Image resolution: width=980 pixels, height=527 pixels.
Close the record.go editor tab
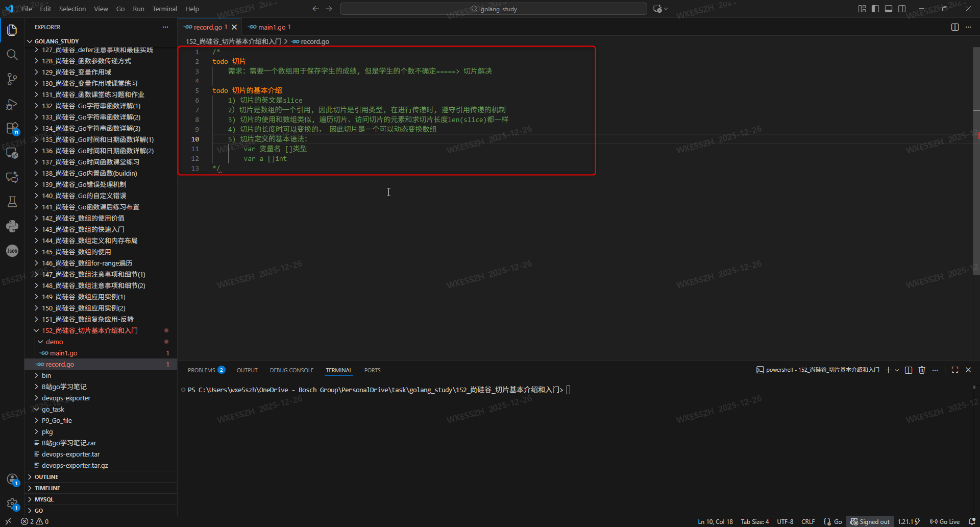pyautogui.click(x=234, y=27)
